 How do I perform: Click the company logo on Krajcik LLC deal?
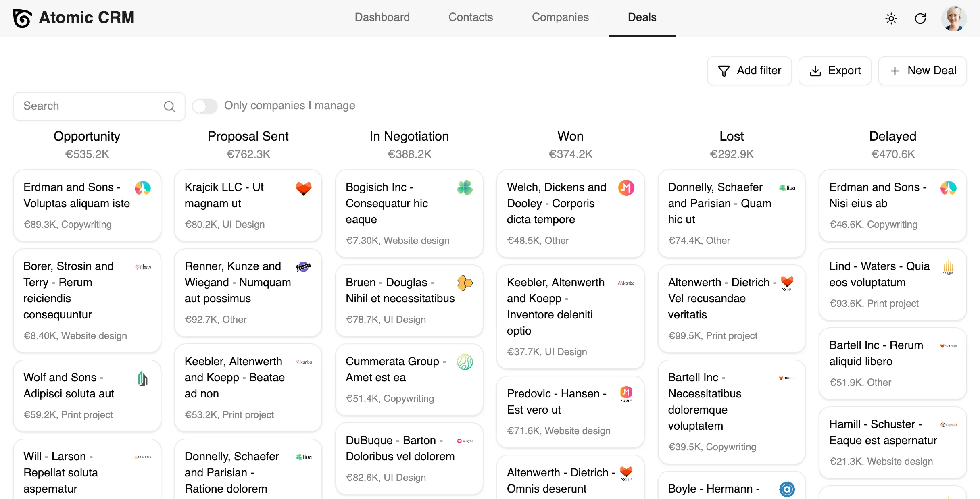[304, 188]
